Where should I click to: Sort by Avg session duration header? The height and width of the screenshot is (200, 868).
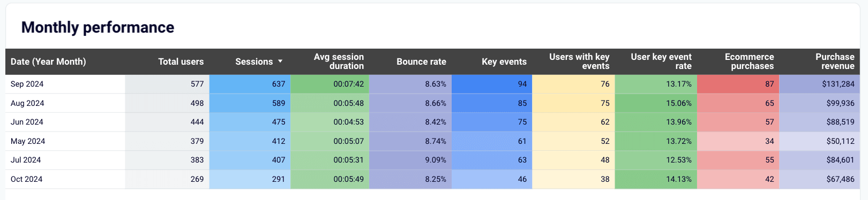339,61
